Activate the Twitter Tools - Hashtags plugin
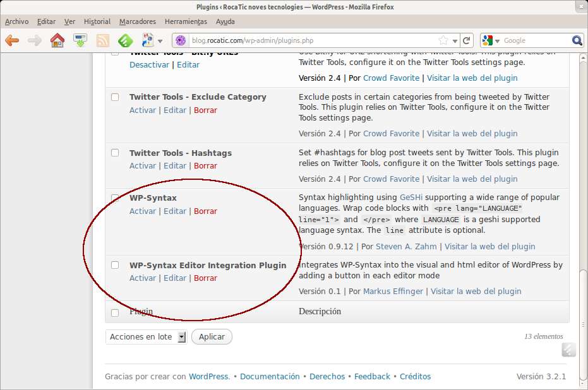The height and width of the screenshot is (390, 588). pos(143,165)
